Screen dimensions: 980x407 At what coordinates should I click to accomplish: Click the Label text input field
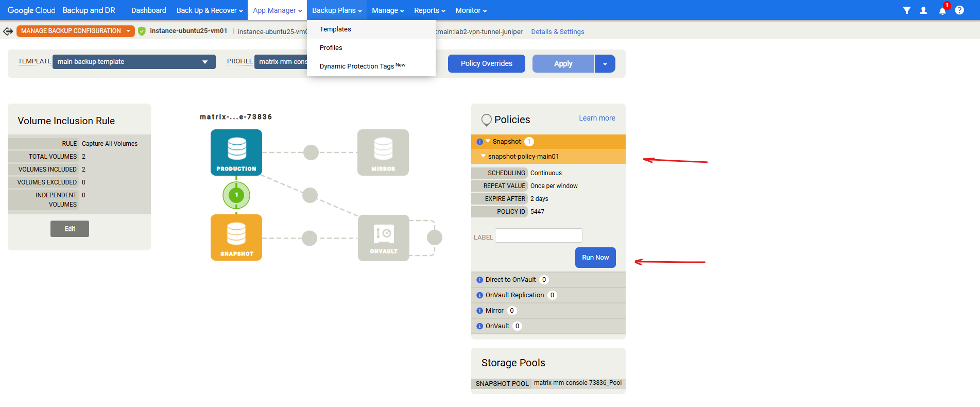point(538,235)
